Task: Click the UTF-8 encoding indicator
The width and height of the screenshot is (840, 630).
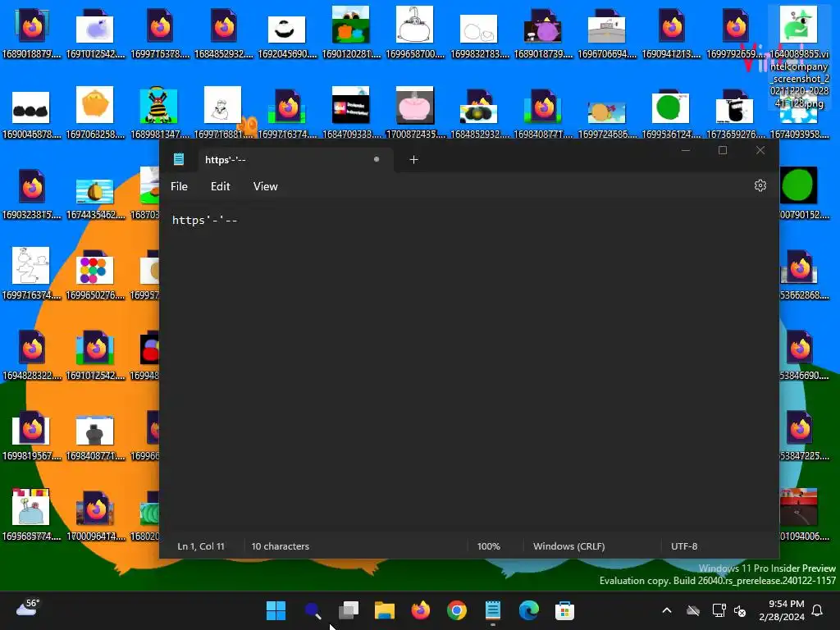Action: point(684,546)
